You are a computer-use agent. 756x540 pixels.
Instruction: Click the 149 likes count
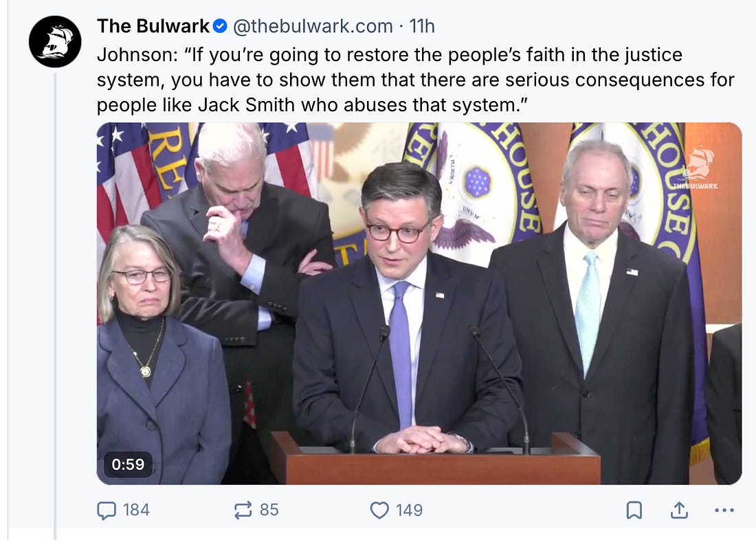[x=410, y=510]
